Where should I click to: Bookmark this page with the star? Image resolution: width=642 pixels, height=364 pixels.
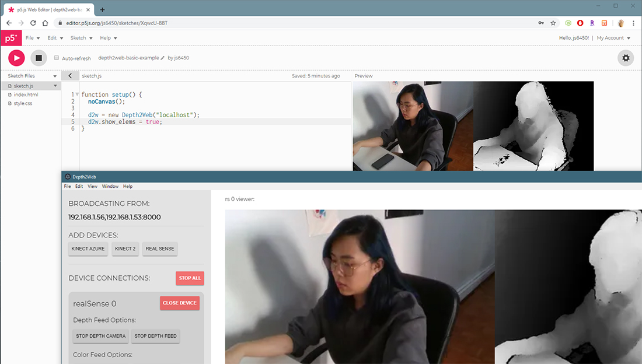(553, 23)
